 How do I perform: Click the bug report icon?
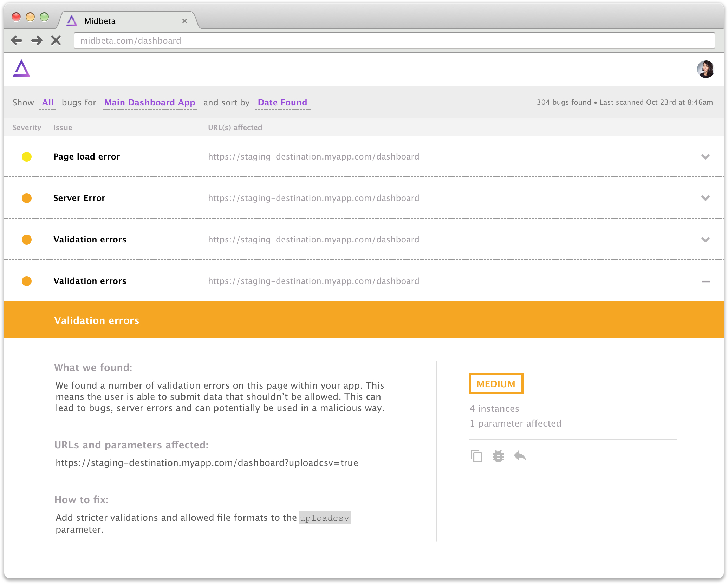point(498,456)
